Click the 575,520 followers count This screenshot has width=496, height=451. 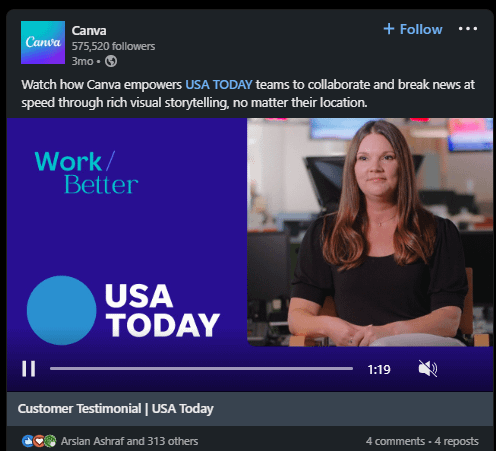(113, 46)
